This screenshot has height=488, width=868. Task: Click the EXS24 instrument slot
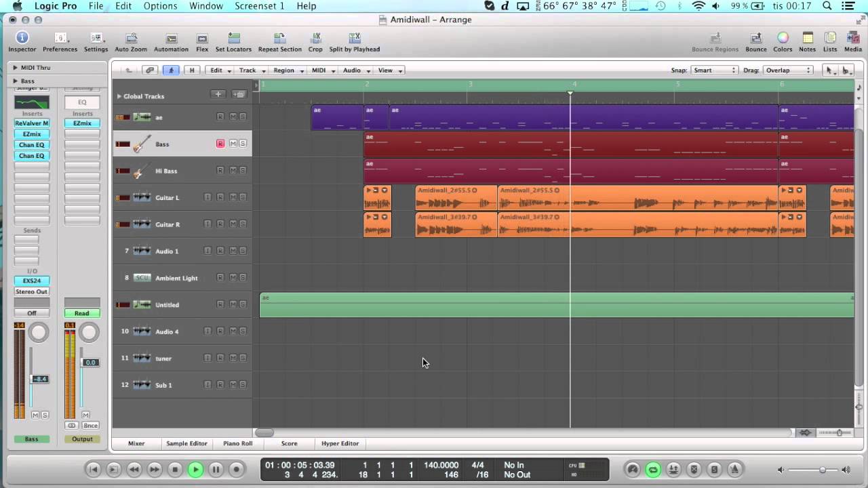point(32,281)
